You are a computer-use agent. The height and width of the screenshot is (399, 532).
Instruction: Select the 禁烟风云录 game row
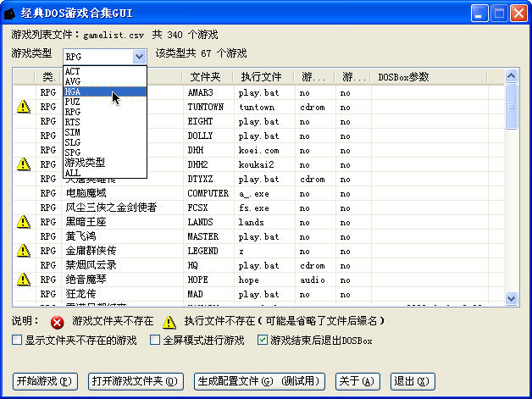258,265
